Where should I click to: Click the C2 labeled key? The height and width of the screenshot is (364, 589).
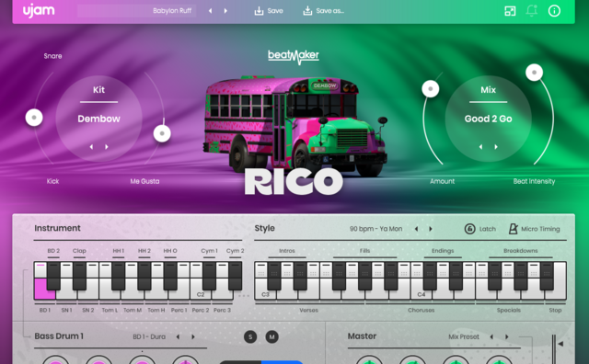(201, 294)
